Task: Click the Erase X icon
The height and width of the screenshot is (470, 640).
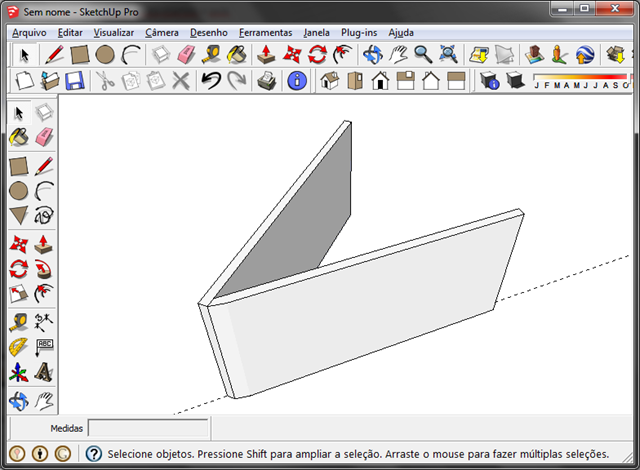Action: point(180,80)
